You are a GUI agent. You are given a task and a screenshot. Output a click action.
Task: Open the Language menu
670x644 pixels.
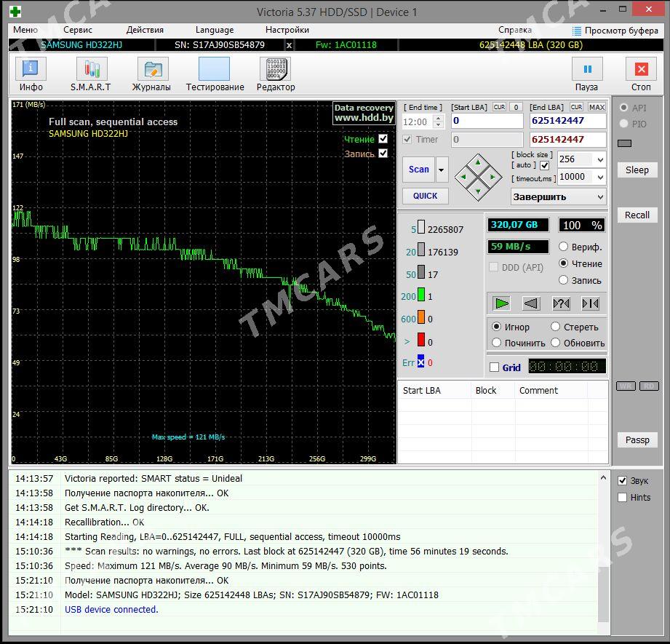click(x=215, y=30)
